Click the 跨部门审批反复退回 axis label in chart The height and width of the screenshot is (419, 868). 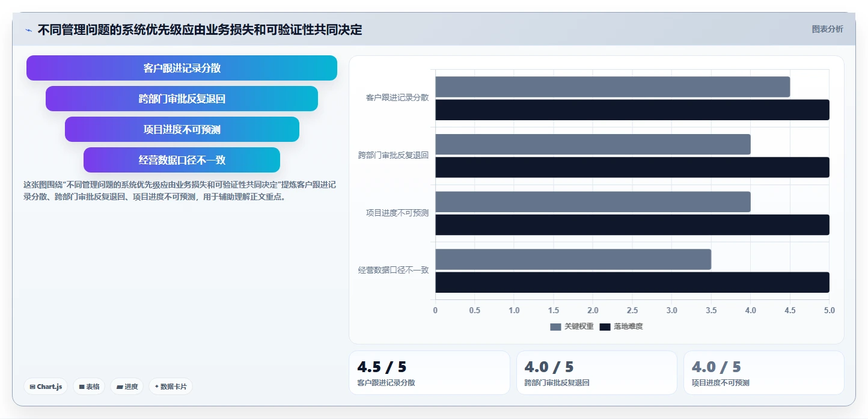pyautogui.click(x=393, y=155)
